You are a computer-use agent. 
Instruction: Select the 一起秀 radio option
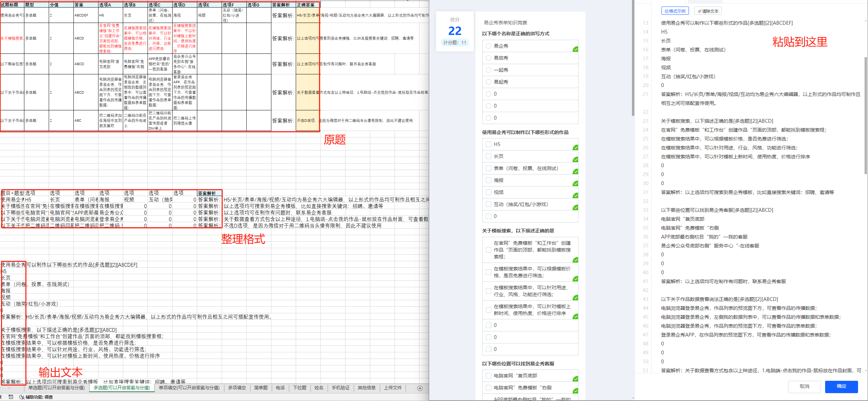click(489, 70)
